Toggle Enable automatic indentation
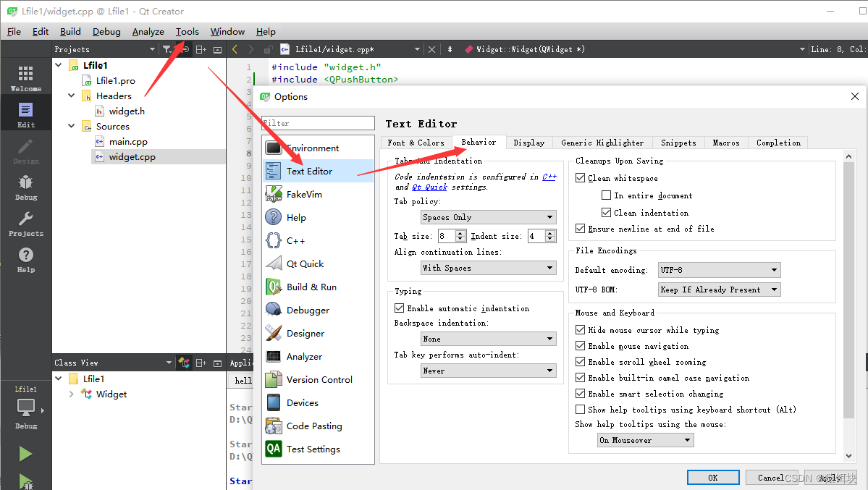 (x=399, y=308)
